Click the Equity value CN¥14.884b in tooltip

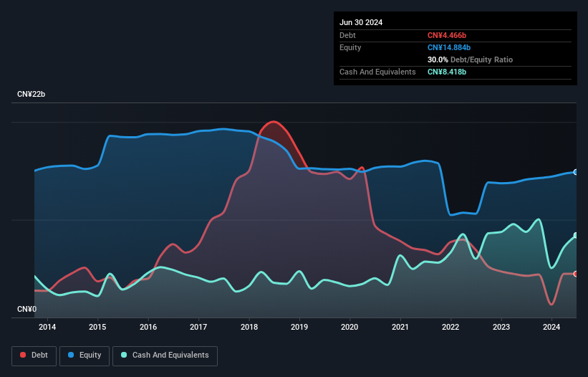(449, 47)
